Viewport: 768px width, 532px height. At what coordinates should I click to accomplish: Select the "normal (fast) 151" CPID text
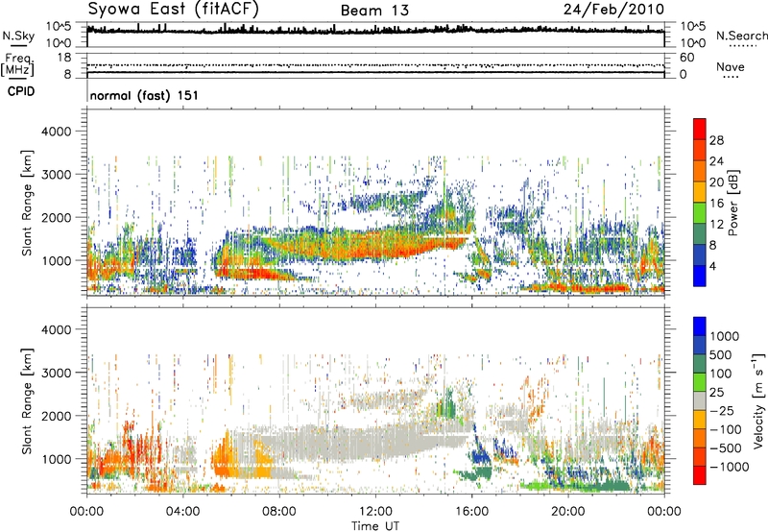coord(144,95)
